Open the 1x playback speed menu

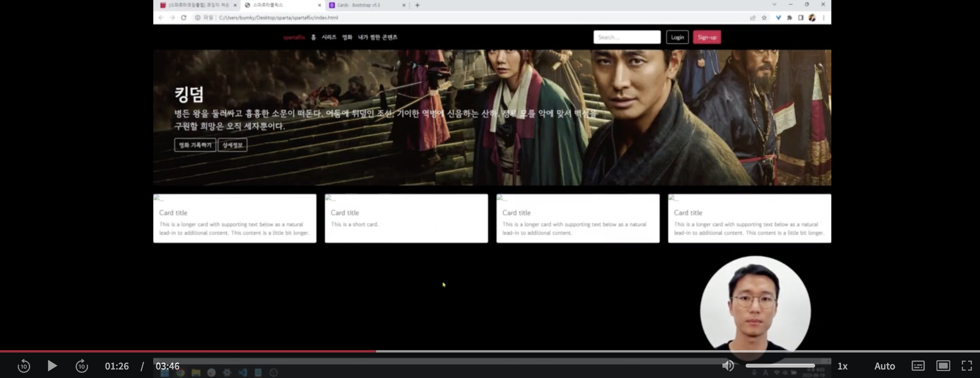(x=843, y=366)
